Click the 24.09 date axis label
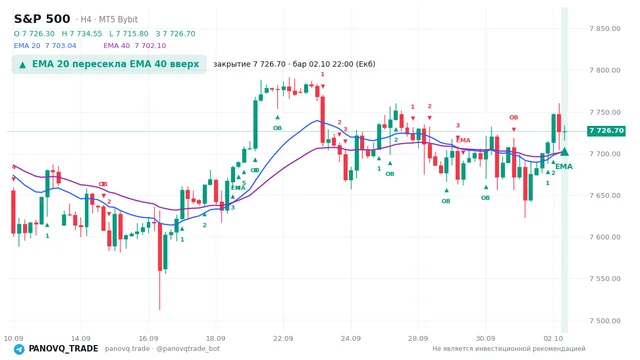The width and height of the screenshot is (640, 360). [351, 338]
